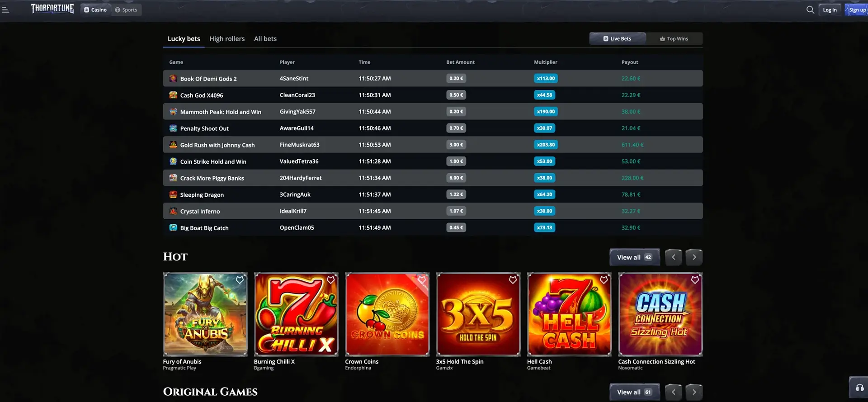Switch to the Sports section
This screenshot has width=868, height=402.
(126, 9)
